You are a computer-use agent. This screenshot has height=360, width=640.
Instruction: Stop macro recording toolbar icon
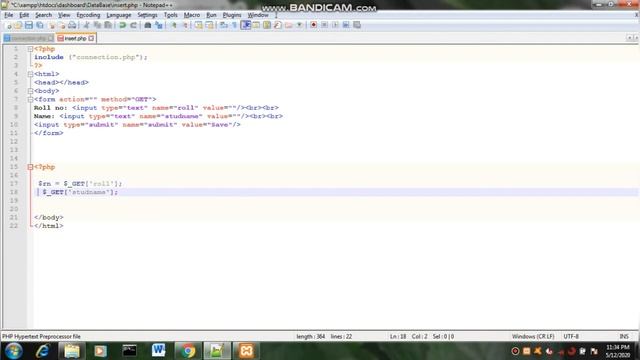tap(324, 25)
